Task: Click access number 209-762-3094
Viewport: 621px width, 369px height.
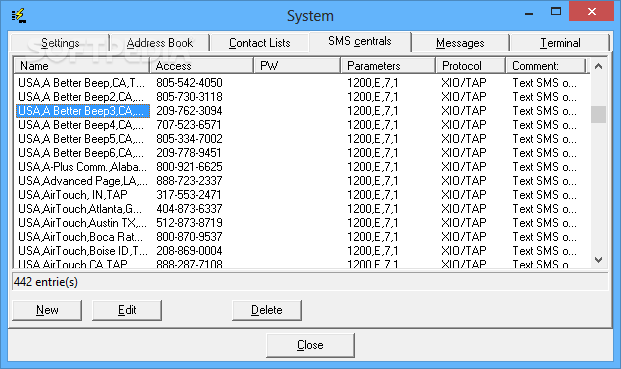Action: 189,111
